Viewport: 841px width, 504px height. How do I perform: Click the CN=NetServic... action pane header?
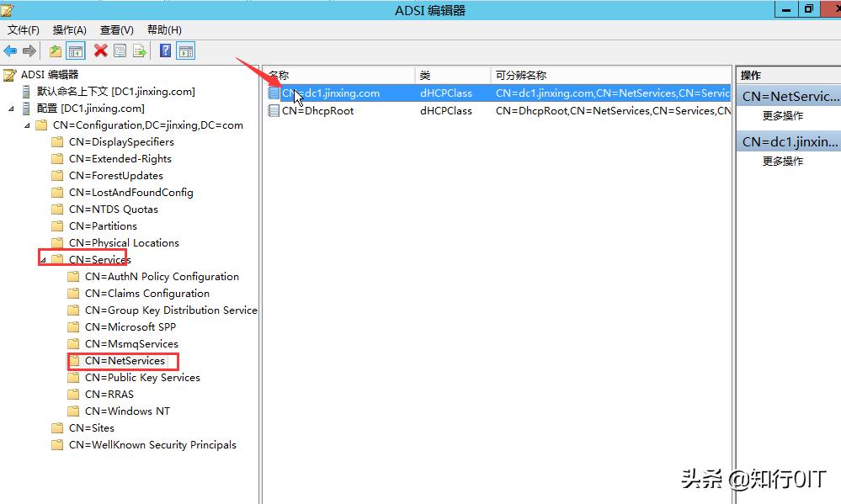[789, 97]
